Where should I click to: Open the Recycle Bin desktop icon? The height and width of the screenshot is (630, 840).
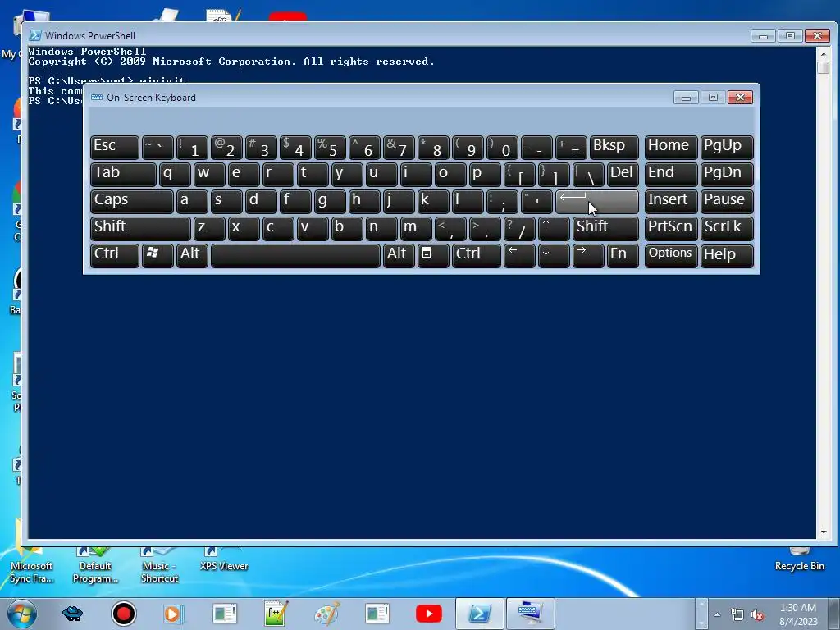(799, 559)
